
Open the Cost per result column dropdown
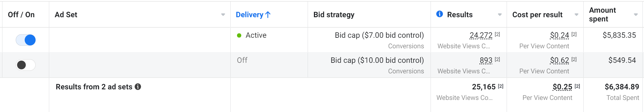576,14
